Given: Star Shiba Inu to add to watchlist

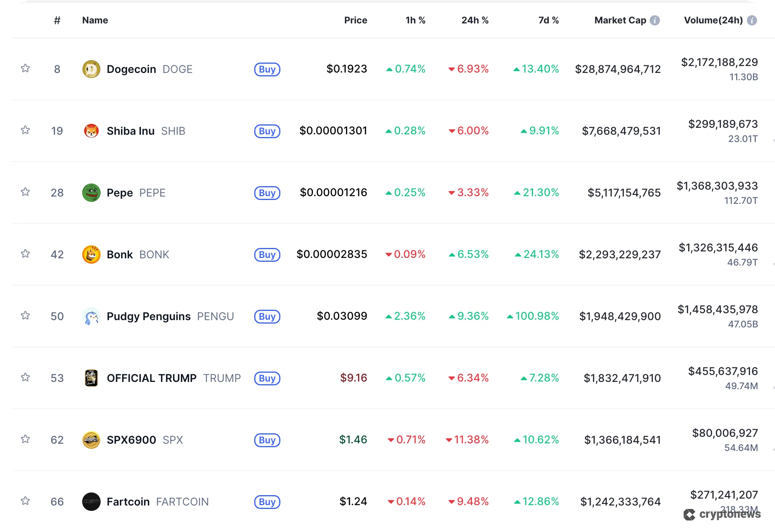Looking at the screenshot, I should coord(25,130).
